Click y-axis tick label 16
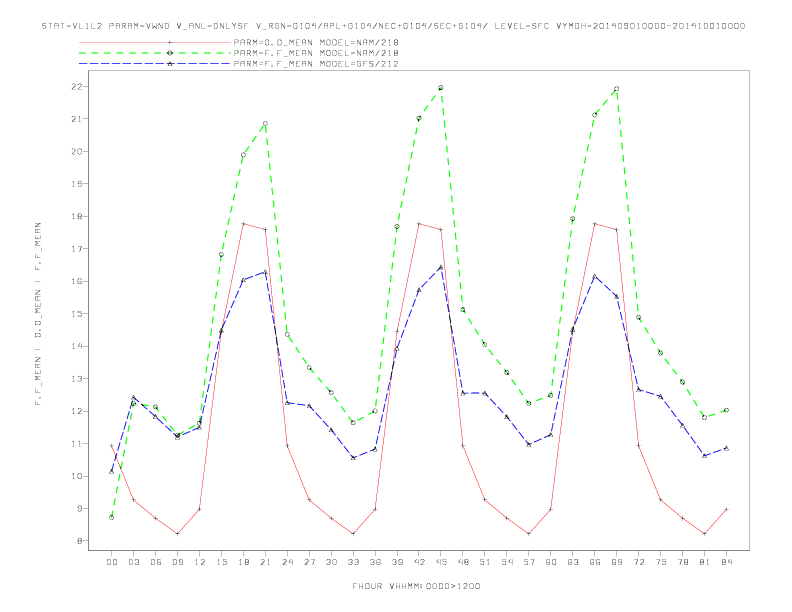 (x=76, y=281)
